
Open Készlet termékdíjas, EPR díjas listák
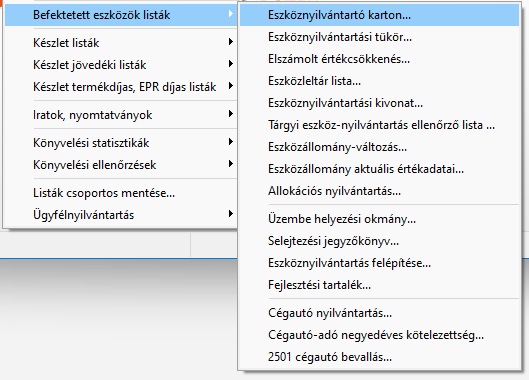pyautogui.click(x=121, y=87)
